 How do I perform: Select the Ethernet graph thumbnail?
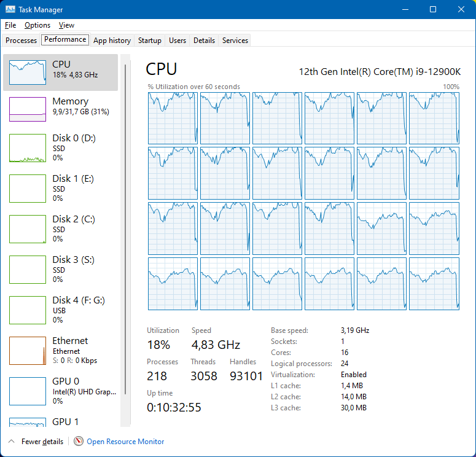click(28, 351)
